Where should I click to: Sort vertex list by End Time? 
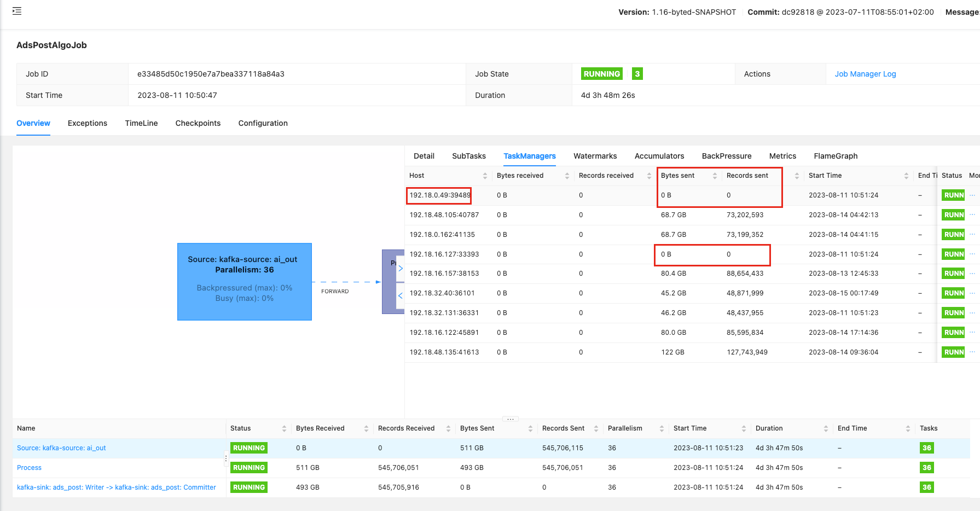(x=908, y=428)
